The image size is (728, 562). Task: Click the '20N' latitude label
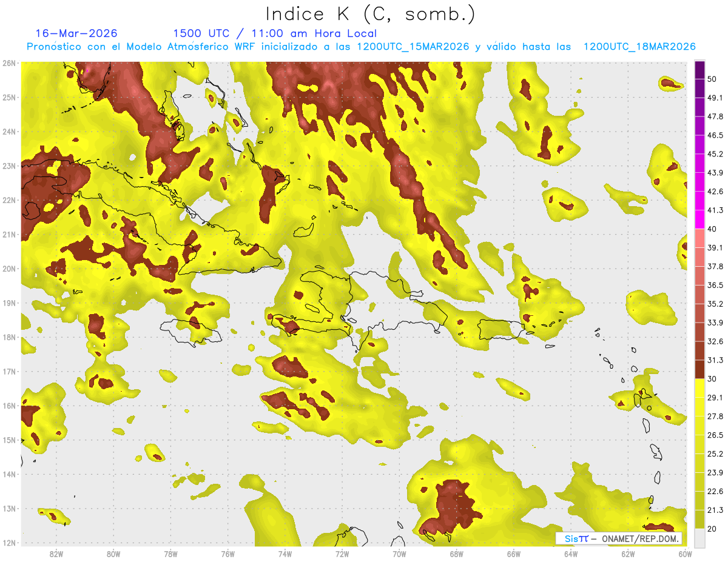(8, 269)
